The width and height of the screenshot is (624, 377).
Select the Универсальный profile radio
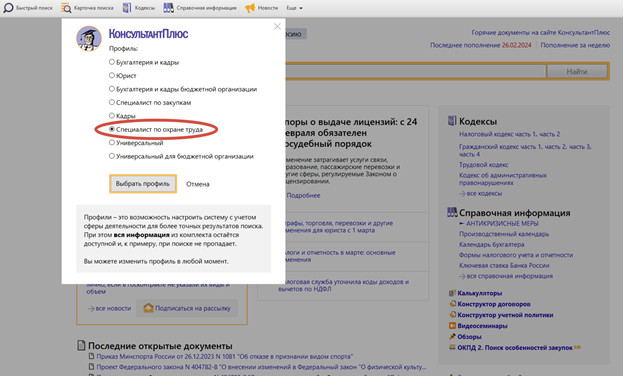pos(112,143)
